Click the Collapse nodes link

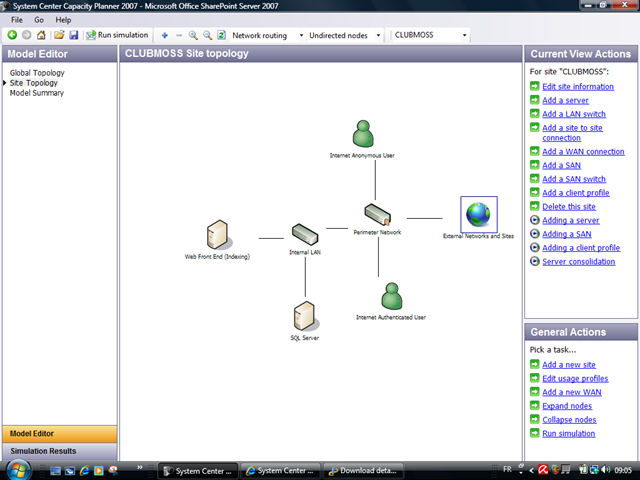tap(569, 420)
